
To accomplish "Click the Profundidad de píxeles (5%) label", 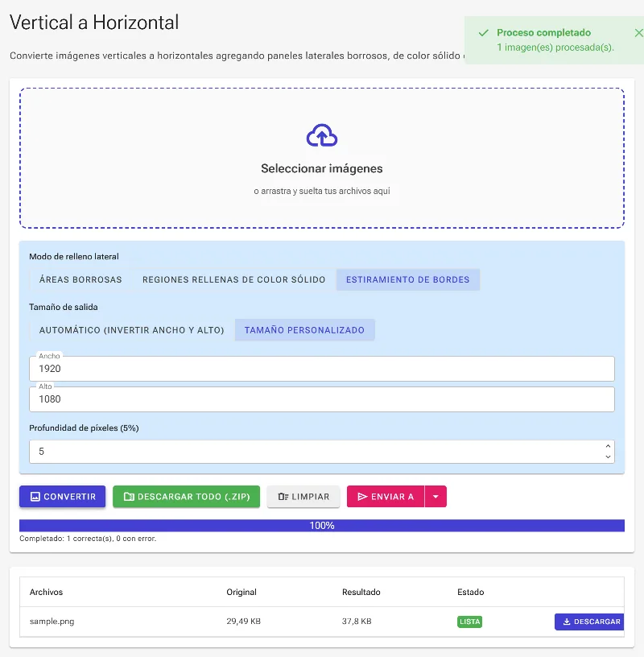I will (84, 428).
